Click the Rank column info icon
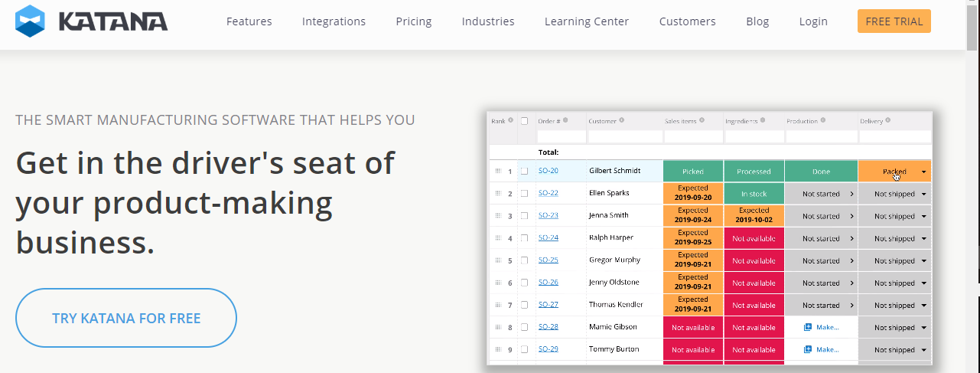This screenshot has height=373, width=980. pos(510,120)
